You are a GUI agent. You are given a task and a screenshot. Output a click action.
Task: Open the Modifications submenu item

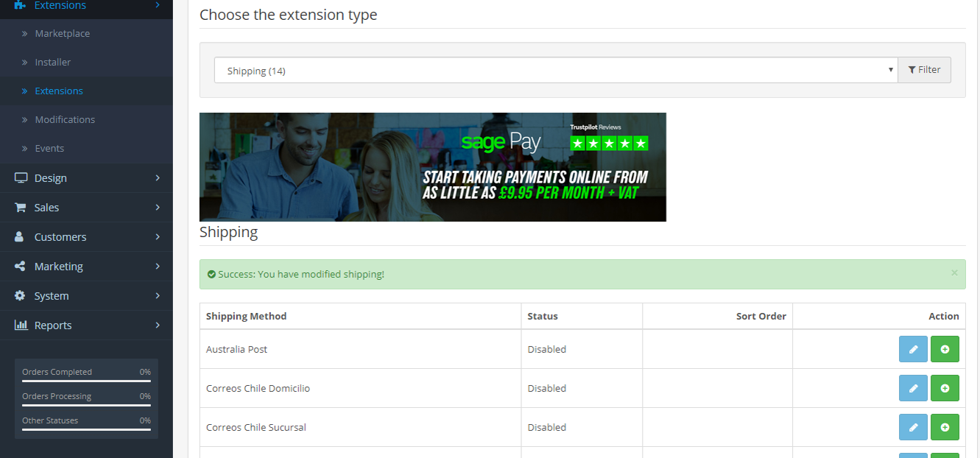pos(86,120)
